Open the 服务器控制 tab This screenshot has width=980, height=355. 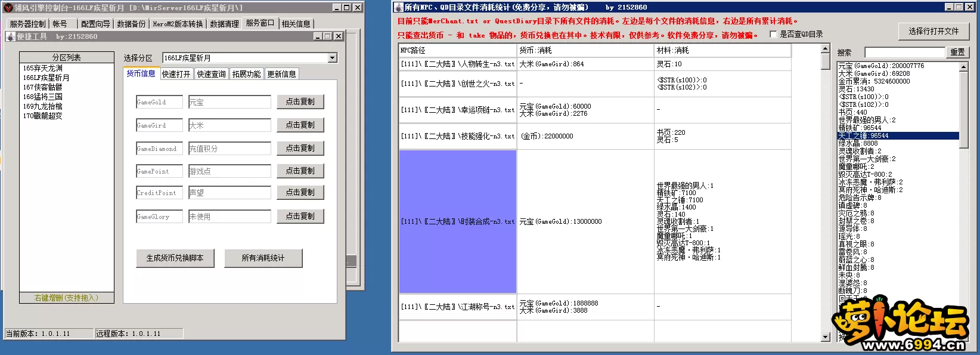pos(27,24)
